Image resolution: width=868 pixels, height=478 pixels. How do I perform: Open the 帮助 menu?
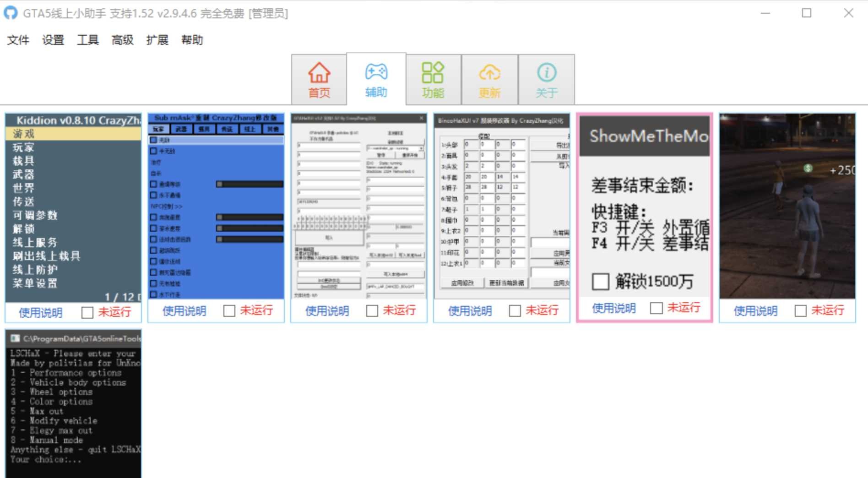pyautogui.click(x=192, y=40)
